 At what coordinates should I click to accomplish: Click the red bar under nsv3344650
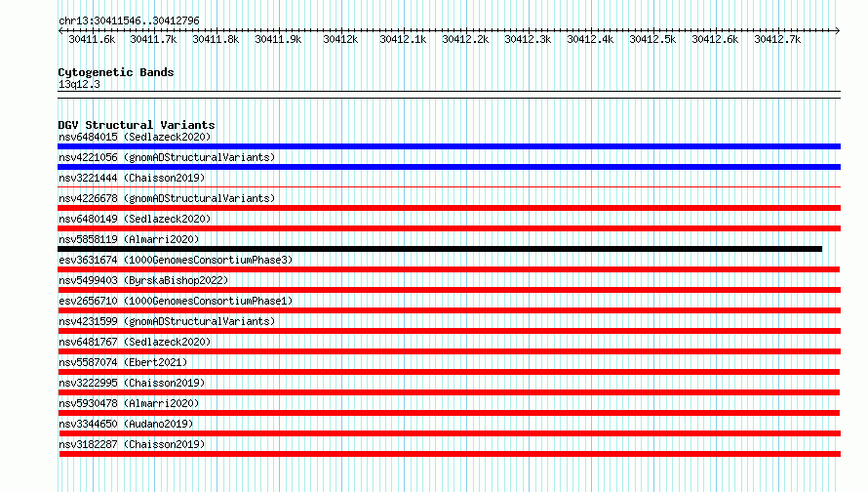pyautogui.click(x=449, y=433)
